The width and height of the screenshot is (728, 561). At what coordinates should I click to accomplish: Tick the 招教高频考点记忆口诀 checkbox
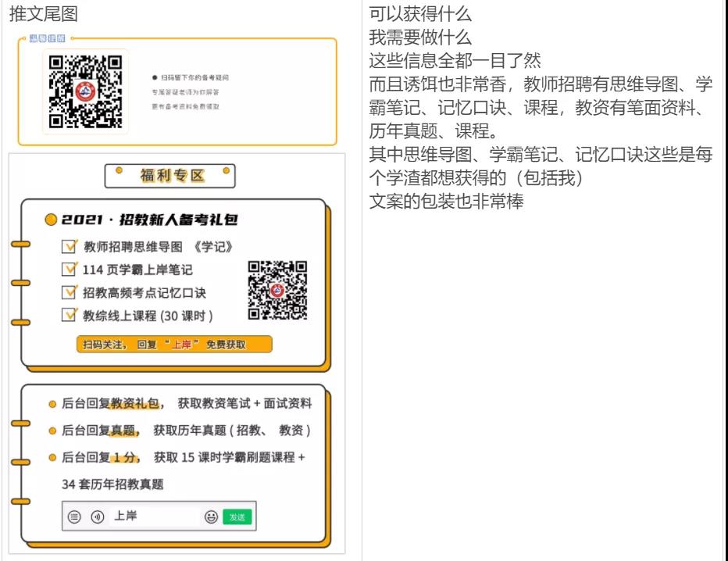click(69, 293)
